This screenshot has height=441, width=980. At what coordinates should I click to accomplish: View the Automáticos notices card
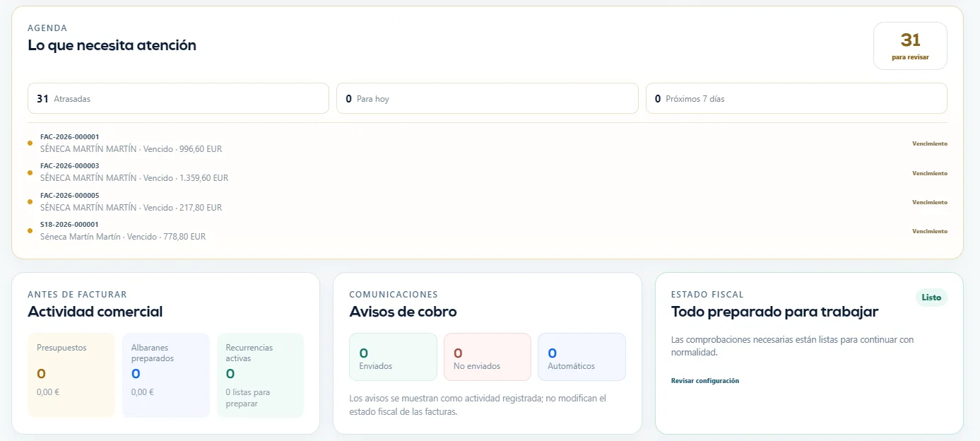(581, 357)
